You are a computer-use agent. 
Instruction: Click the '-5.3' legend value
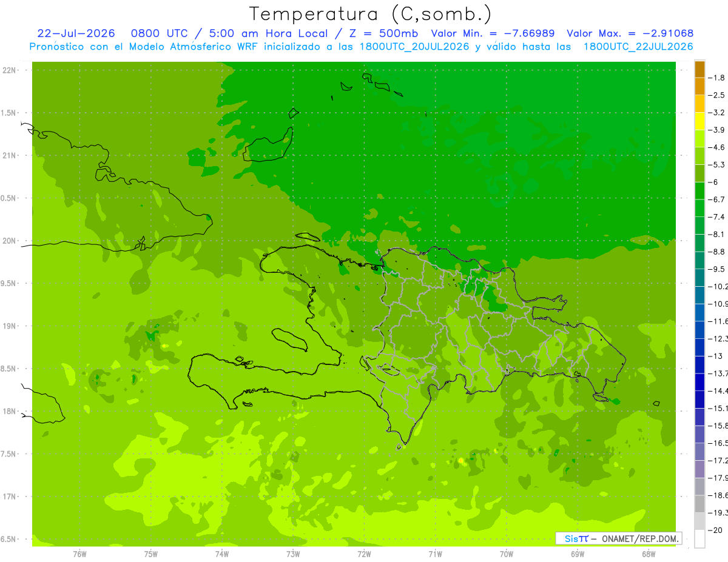717,165
